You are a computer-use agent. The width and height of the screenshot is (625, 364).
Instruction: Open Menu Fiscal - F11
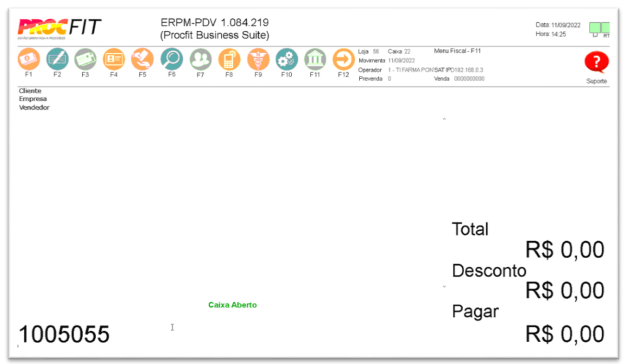pos(457,51)
